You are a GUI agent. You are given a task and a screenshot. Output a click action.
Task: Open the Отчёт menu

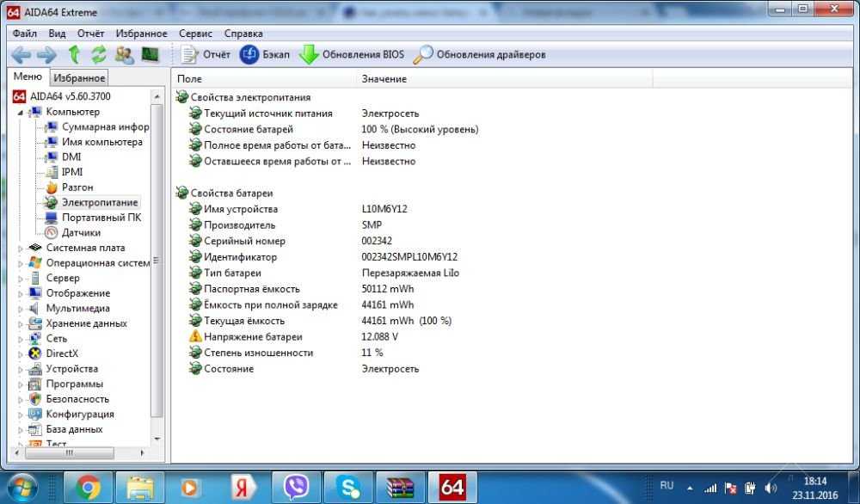90,34
